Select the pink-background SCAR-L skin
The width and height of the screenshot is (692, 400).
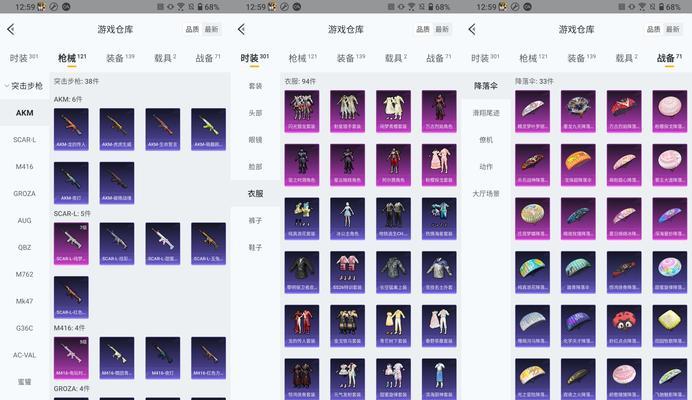[71, 244]
